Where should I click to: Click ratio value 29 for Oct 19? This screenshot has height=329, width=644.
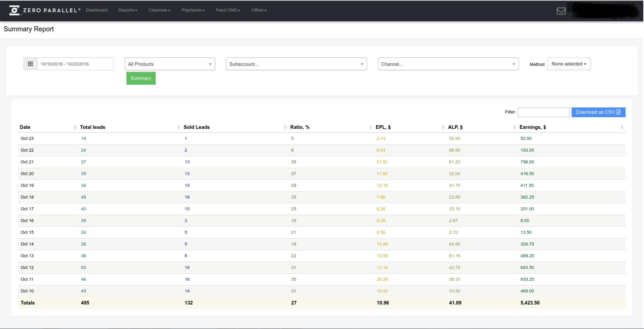(x=294, y=185)
